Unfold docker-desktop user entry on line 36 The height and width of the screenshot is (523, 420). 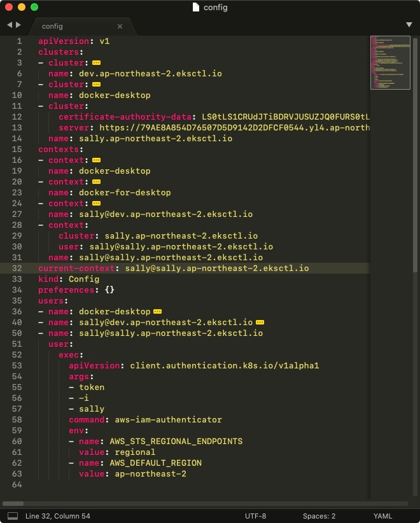[x=157, y=312]
